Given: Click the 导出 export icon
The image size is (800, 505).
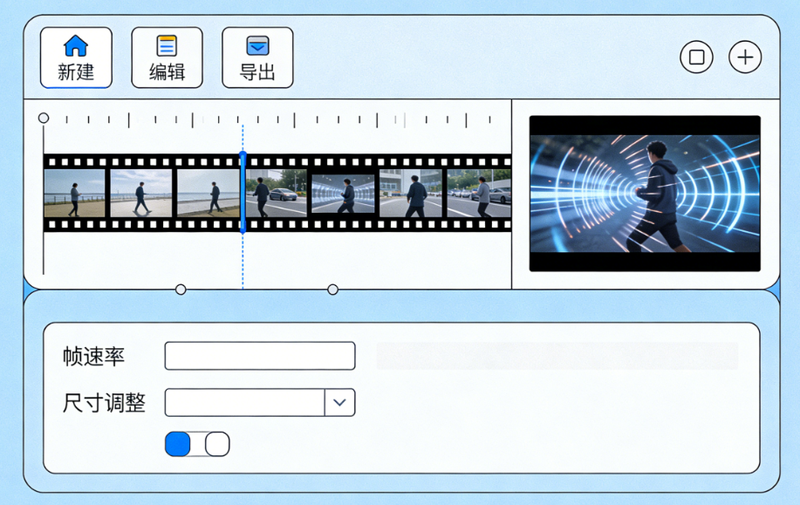Looking at the screenshot, I should point(257,57).
